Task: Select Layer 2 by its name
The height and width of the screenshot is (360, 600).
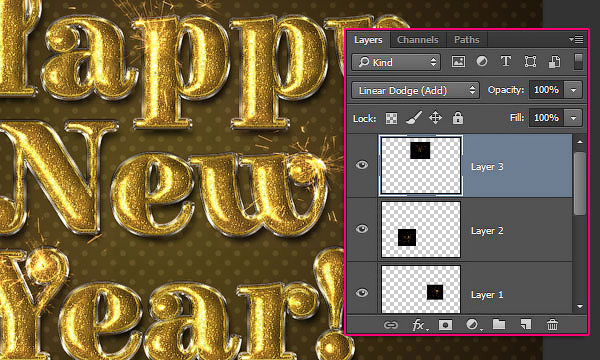Action: pyautogui.click(x=487, y=231)
